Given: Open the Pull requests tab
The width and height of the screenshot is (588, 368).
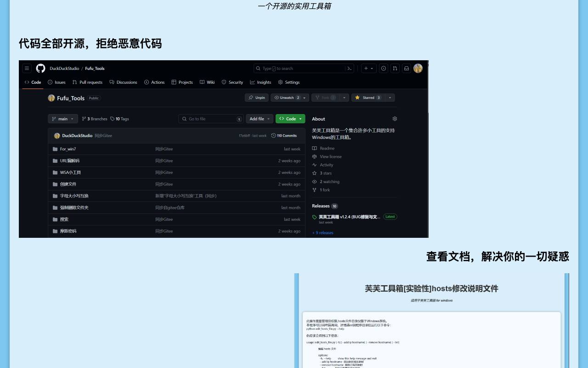Looking at the screenshot, I should [x=87, y=82].
